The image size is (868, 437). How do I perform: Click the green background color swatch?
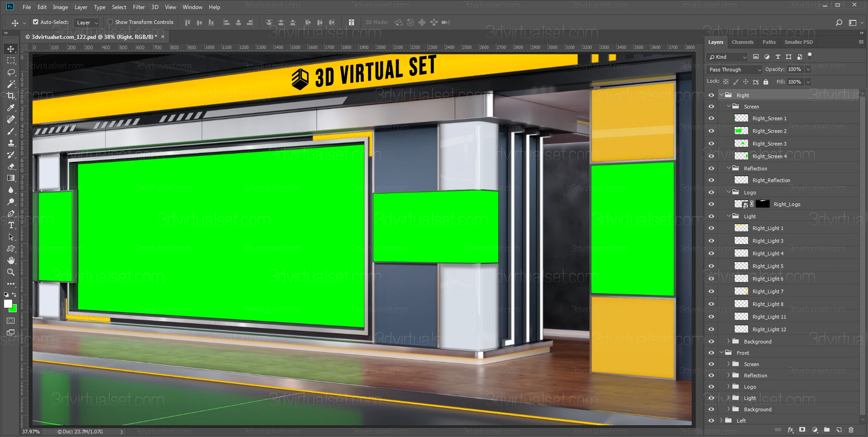pos(14,309)
